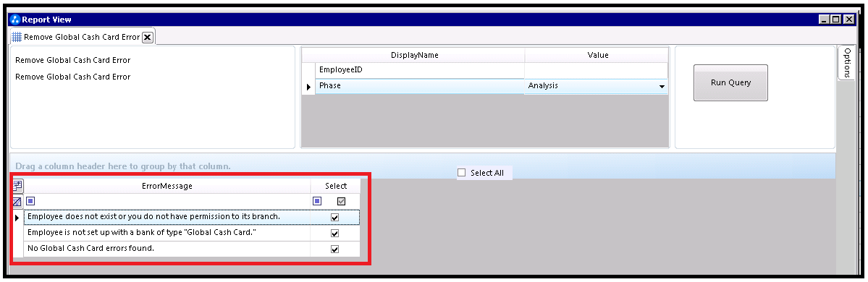This screenshot has width=868, height=282.
Task: Click the grid icon on Remove Global Cash Card Error tab
Action: click(x=17, y=37)
